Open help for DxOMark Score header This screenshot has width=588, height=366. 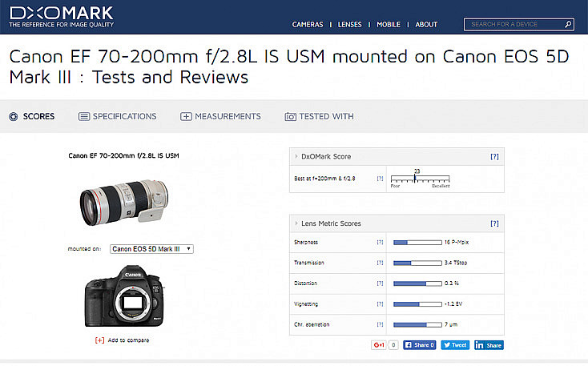494,156
